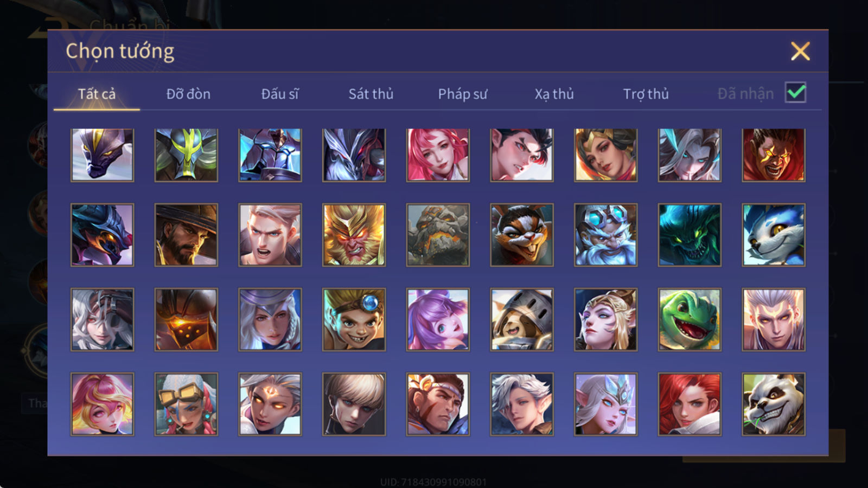Open the Xạ thủ tab

pos(554,94)
